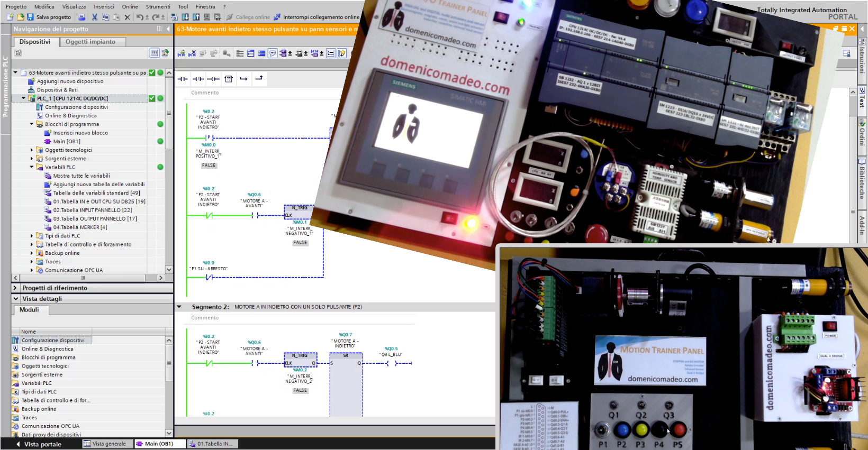Click the Open project folder icon
The image size is (868, 450).
(x=20, y=17)
